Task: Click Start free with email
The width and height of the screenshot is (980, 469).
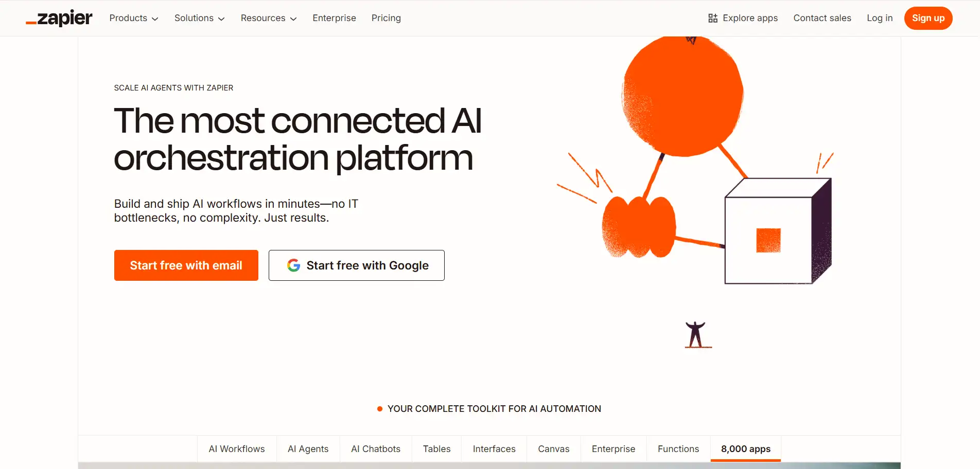Action: [186, 265]
